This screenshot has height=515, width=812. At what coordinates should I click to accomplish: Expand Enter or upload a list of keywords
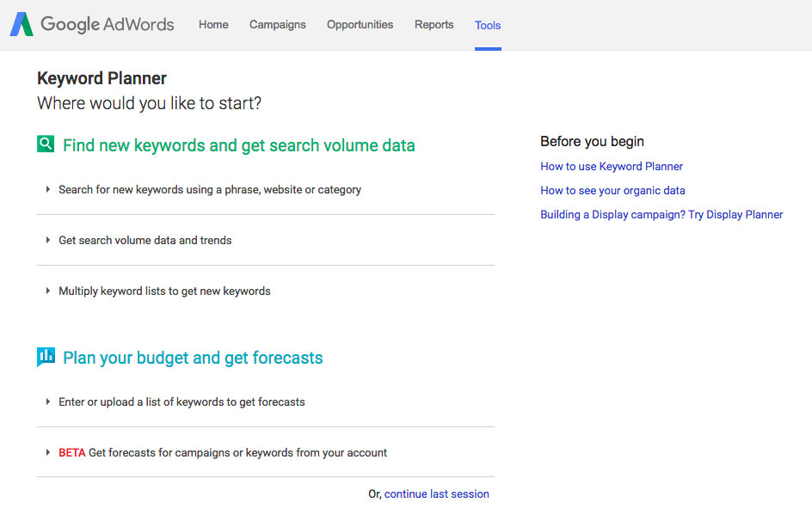[181, 402]
